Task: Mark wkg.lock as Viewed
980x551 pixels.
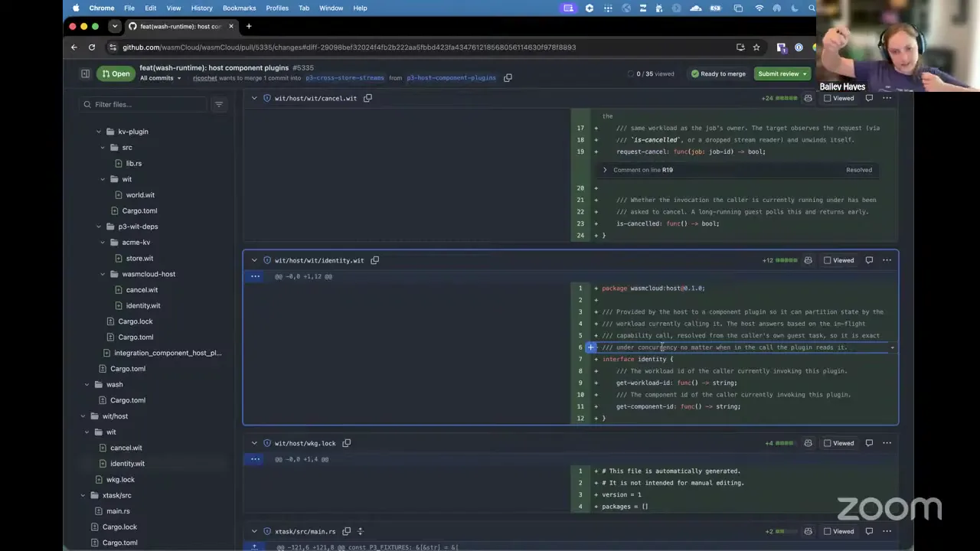Action: pos(838,443)
